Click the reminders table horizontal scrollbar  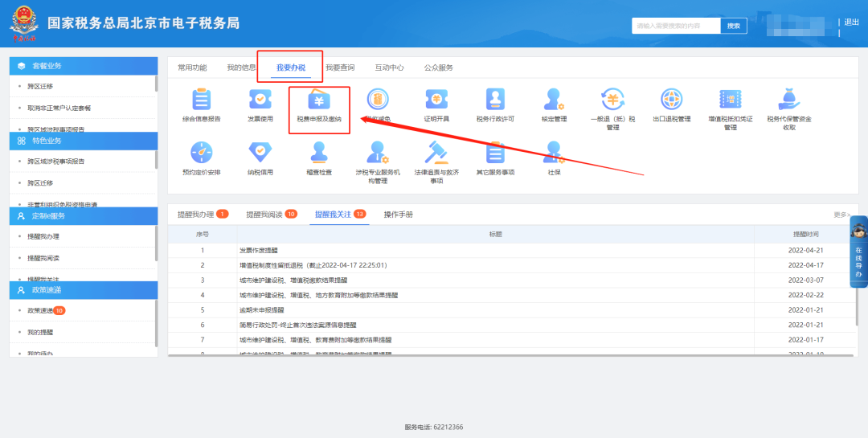tap(510, 355)
